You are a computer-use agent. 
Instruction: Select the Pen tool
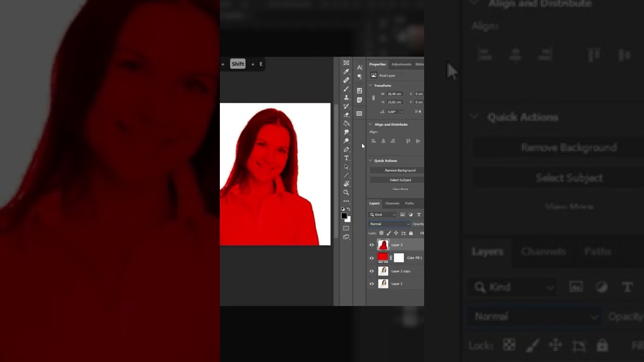click(x=346, y=149)
